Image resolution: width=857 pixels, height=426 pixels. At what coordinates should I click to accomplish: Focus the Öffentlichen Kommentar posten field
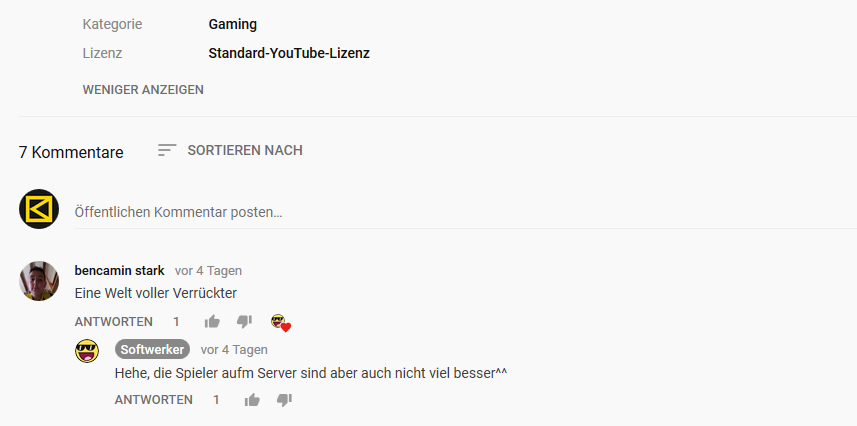point(465,212)
